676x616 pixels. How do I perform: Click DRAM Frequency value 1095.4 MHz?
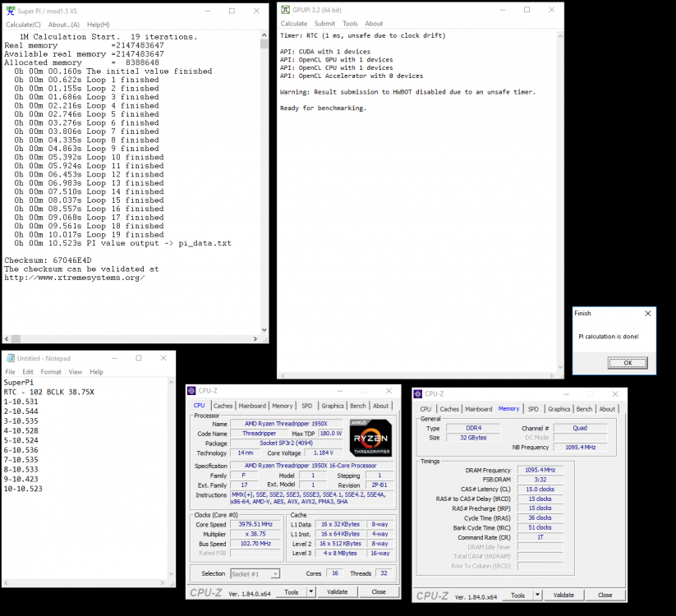pyautogui.click(x=540, y=470)
